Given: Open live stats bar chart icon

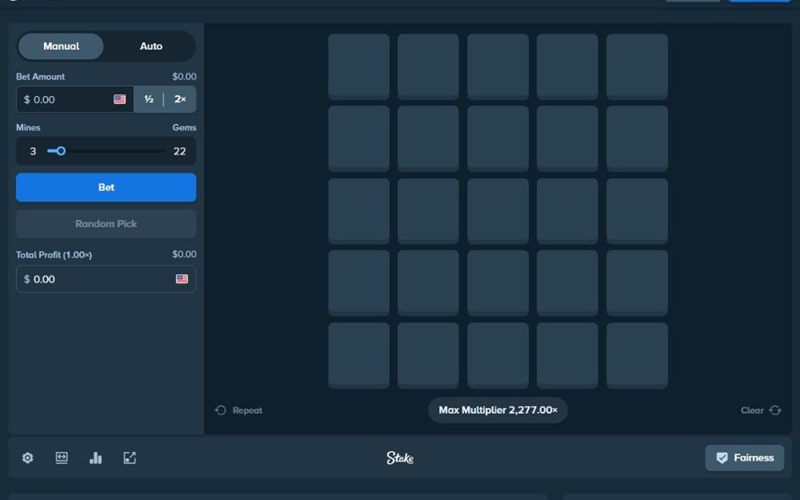Looking at the screenshot, I should tap(95, 458).
